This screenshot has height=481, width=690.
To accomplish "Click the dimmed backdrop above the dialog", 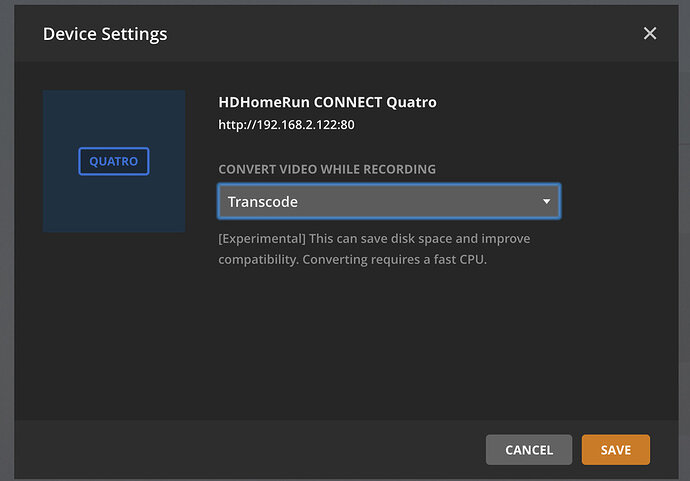I will point(345,2).
